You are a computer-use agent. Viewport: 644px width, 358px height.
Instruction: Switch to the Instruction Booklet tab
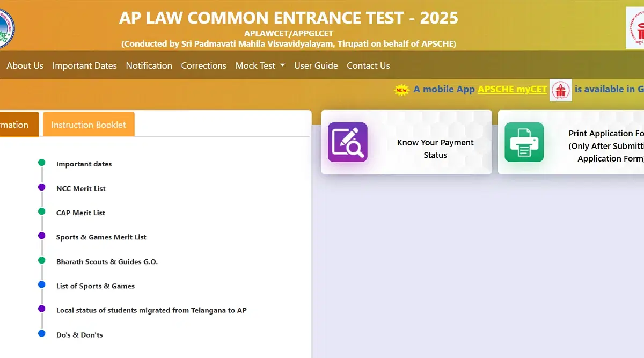tap(89, 125)
